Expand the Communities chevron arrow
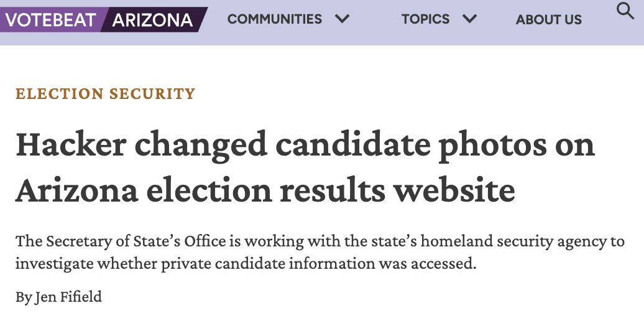The width and height of the screenshot is (644, 331). tap(343, 19)
